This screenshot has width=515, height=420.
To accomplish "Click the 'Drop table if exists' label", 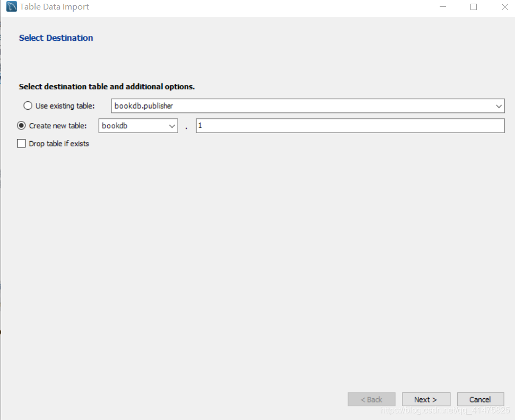I will click(x=59, y=144).
